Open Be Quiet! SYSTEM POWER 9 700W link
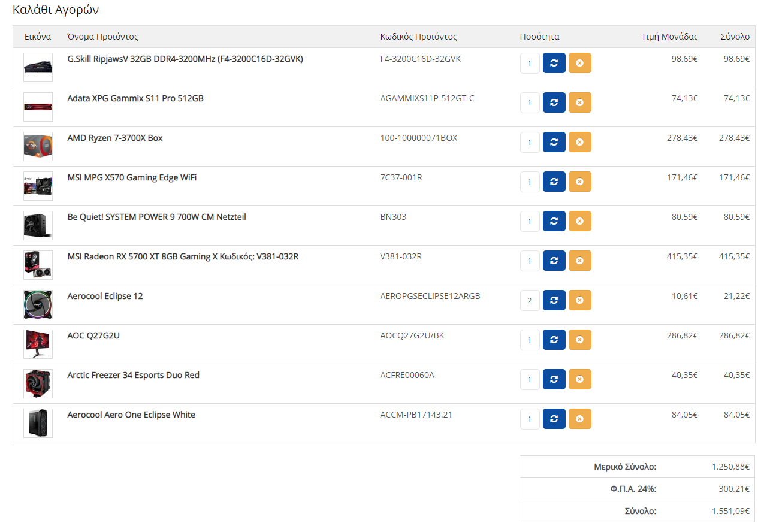The height and width of the screenshot is (532, 773). pyautogui.click(x=156, y=217)
